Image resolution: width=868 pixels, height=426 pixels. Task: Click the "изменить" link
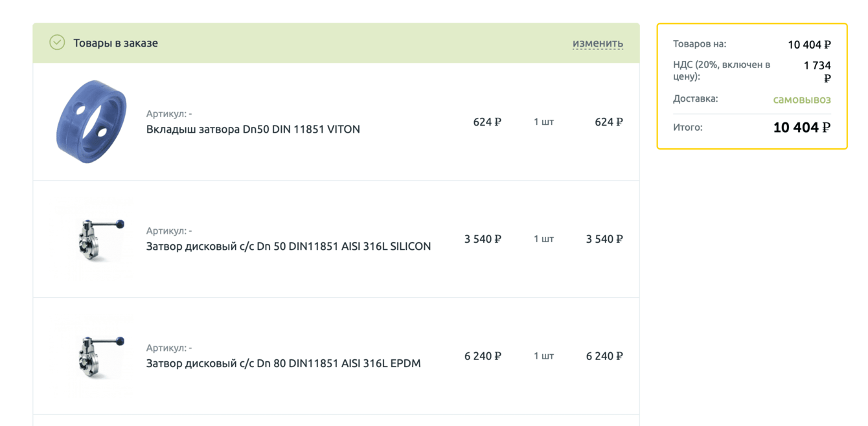597,43
